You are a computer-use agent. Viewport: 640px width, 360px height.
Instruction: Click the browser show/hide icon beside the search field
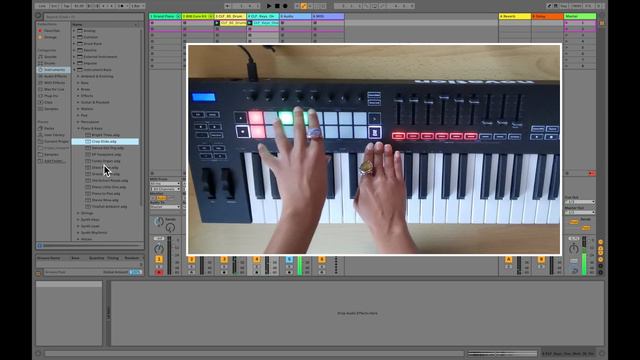(38, 16)
